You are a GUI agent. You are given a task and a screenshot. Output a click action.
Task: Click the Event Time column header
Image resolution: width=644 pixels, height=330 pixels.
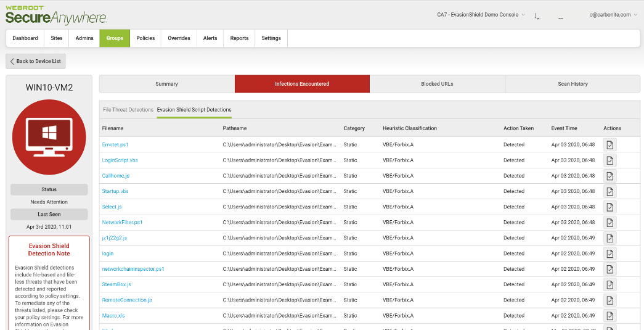point(564,128)
